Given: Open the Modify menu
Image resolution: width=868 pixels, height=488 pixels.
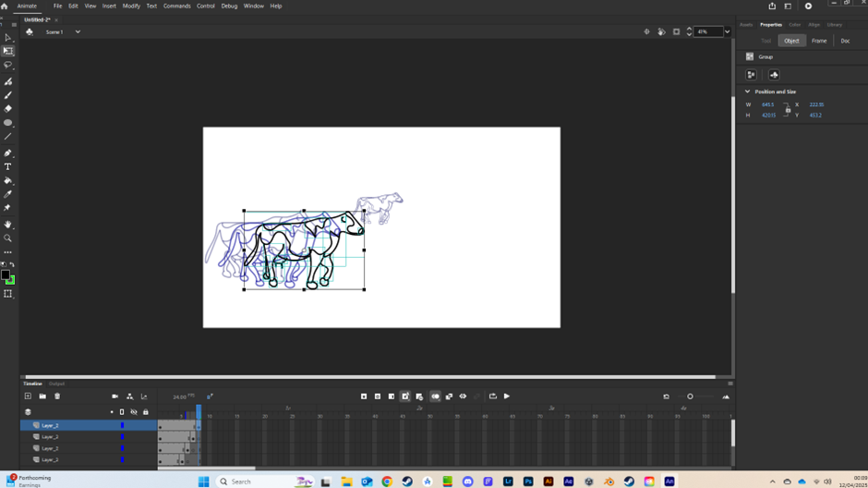Looking at the screenshot, I should [x=131, y=6].
